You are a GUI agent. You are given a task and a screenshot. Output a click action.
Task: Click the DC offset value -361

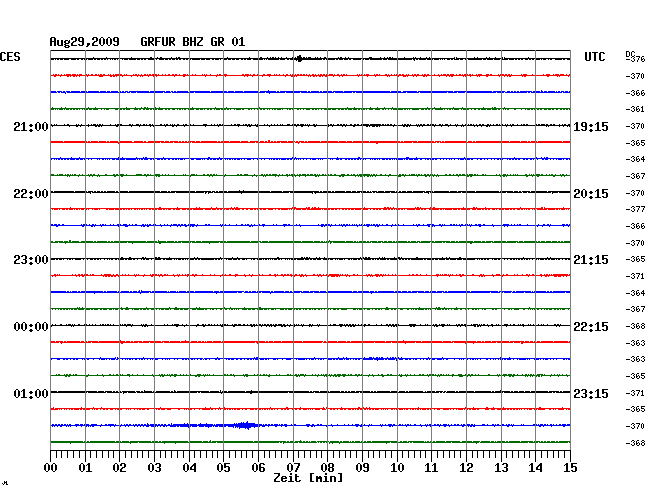click(635, 109)
